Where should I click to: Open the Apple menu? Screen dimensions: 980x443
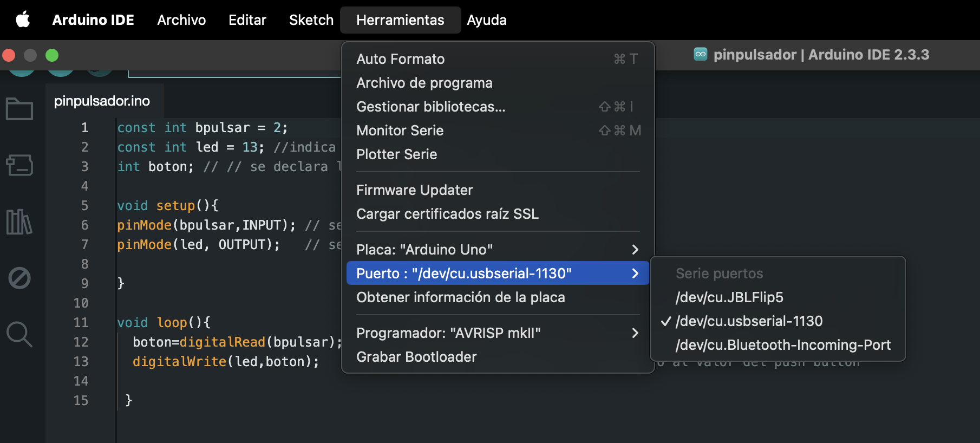point(23,20)
